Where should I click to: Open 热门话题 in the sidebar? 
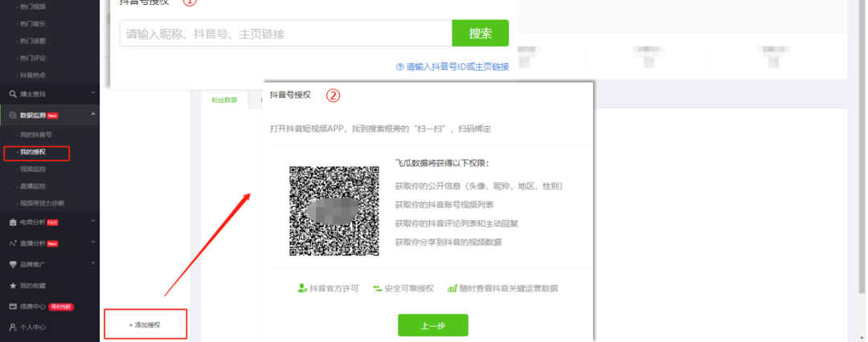[x=32, y=41]
